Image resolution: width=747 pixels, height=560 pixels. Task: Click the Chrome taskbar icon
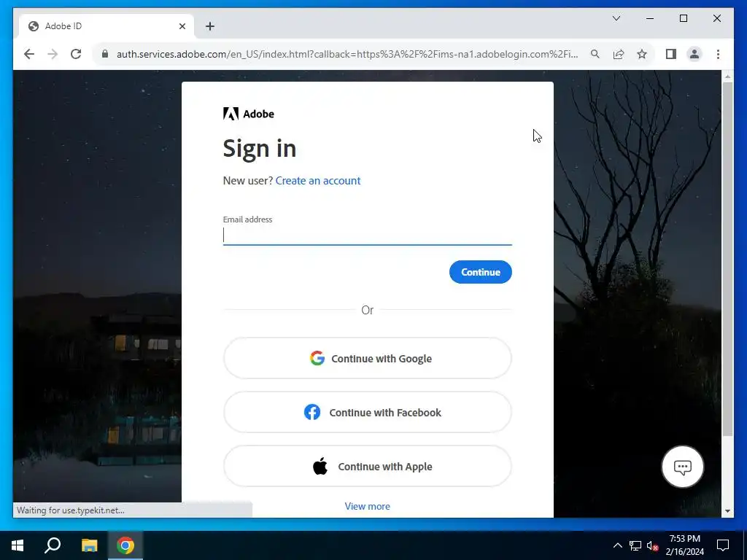[125, 545]
